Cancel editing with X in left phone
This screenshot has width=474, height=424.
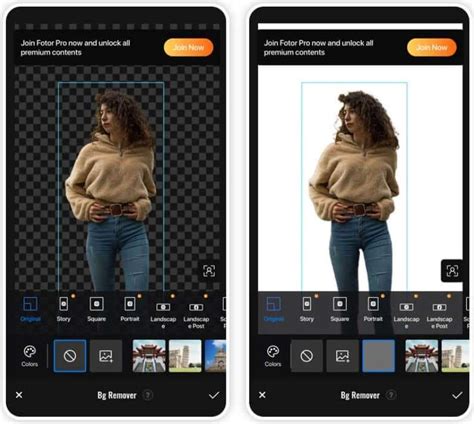[19, 395]
